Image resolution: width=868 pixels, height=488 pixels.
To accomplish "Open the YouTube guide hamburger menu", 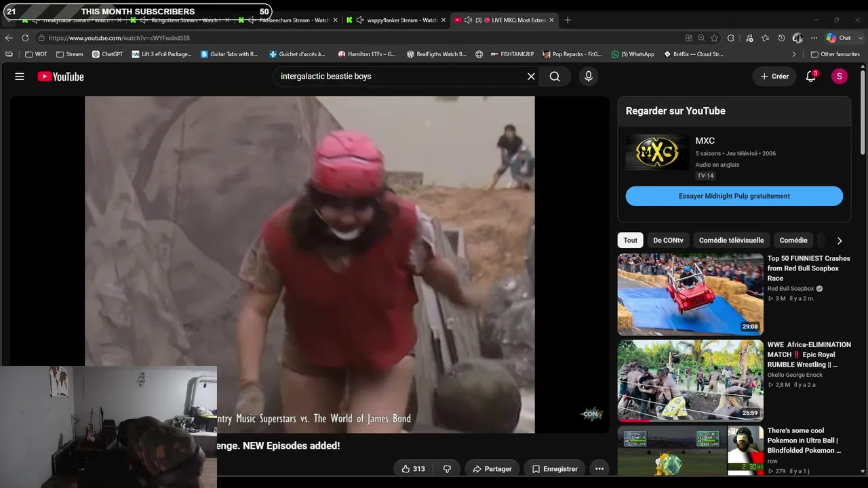I will (20, 77).
